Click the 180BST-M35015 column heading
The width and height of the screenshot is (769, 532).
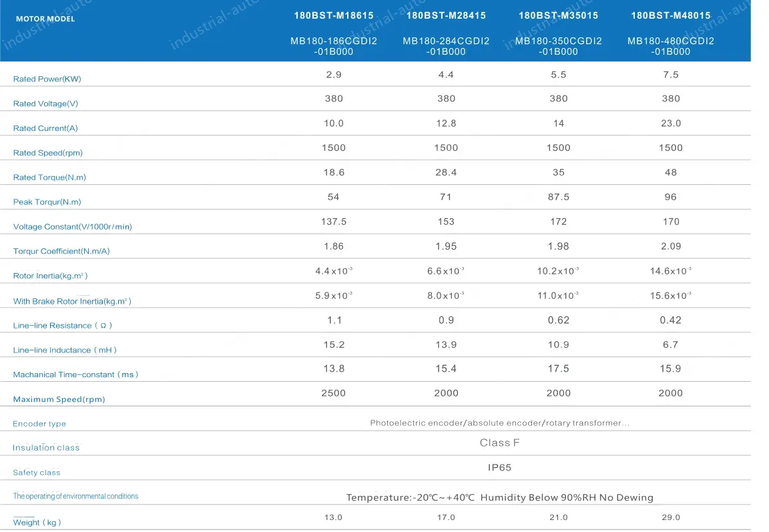click(558, 15)
